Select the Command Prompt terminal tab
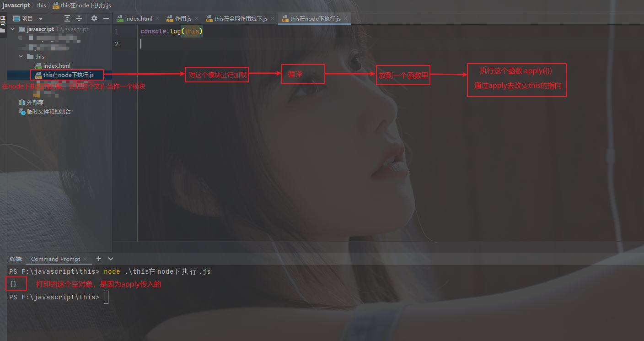The width and height of the screenshot is (644, 341). [55, 259]
